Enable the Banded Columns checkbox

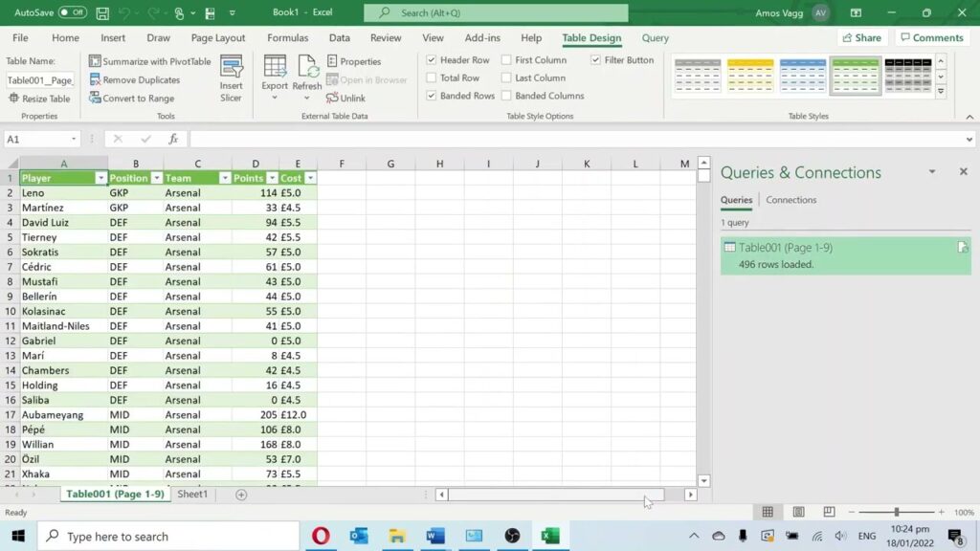coord(506,96)
